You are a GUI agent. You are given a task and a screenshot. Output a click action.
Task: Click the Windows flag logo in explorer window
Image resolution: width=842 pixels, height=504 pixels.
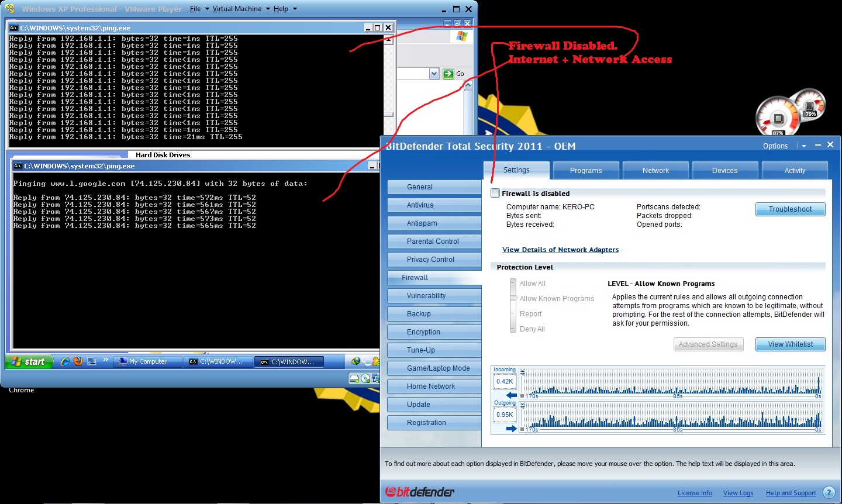[x=462, y=36]
